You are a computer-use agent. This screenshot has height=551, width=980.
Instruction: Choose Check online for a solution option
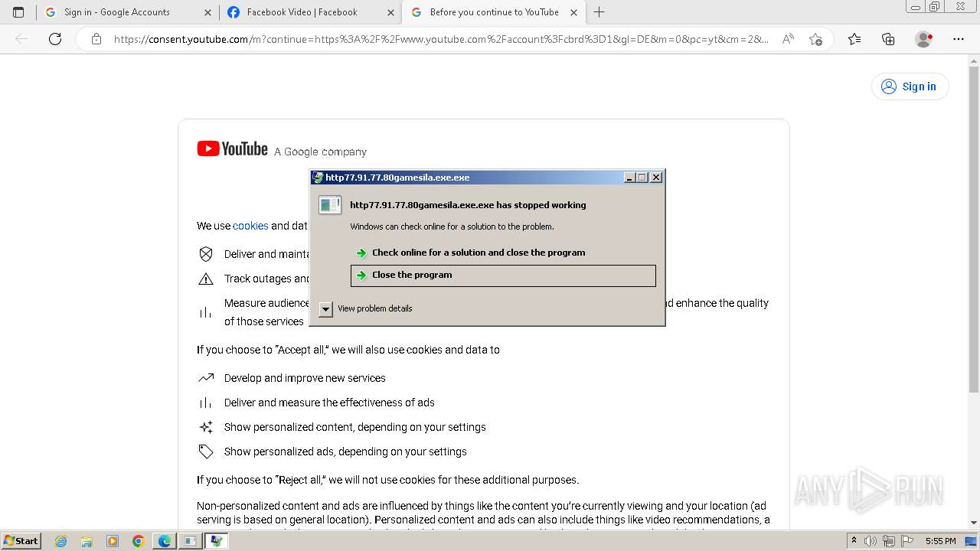click(x=479, y=253)
